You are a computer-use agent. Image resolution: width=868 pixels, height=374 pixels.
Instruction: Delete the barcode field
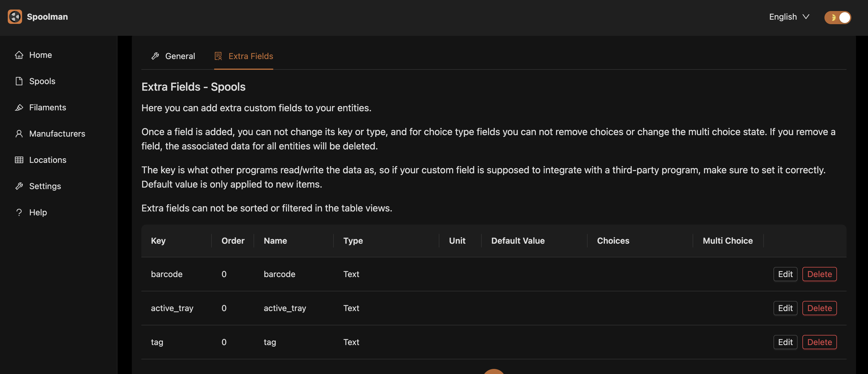[819, 274]
